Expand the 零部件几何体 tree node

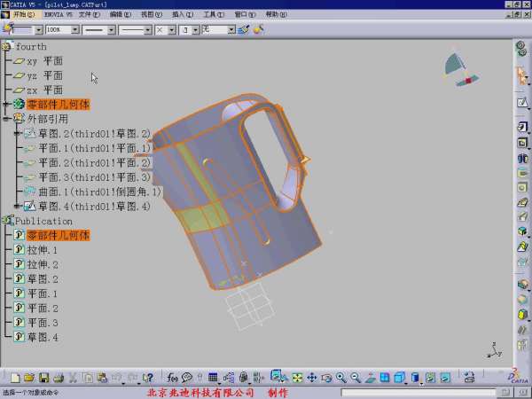coord(6,104)
